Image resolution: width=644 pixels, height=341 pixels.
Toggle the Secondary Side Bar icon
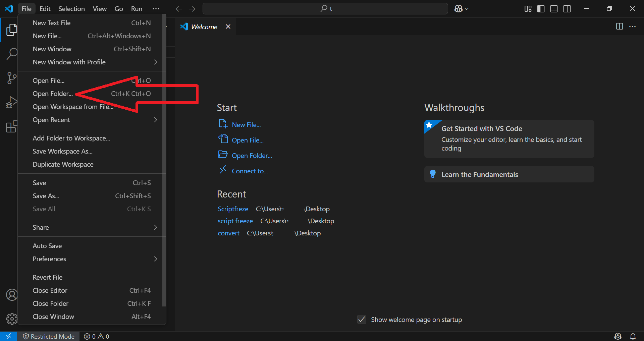(x=567, y=9)
